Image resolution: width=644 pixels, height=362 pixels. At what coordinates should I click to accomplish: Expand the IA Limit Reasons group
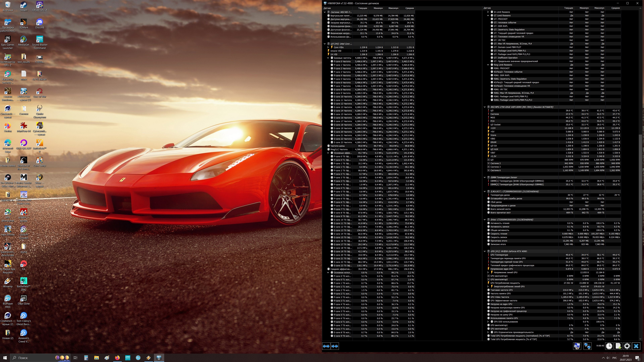coord(488,12)
